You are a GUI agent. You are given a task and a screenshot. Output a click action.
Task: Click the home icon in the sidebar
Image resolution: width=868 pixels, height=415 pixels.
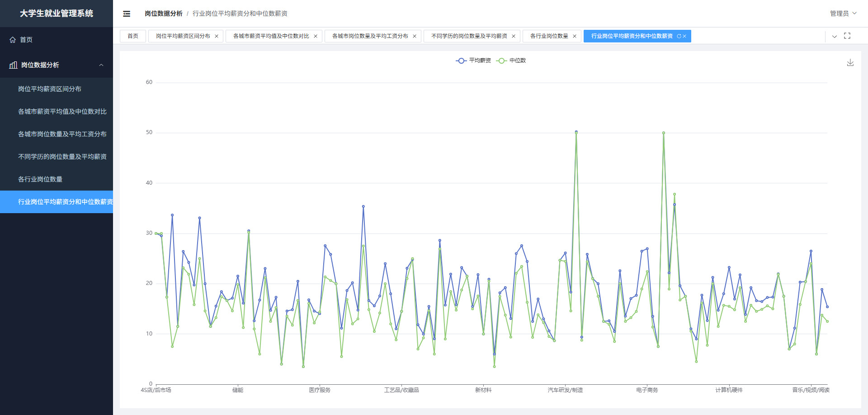click(13, 40)
